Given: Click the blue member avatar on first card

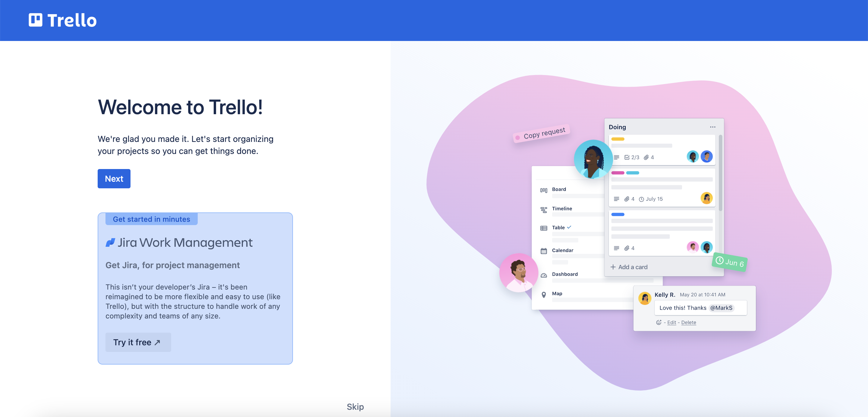Looking at the screenshot, I should click(706, 156).
